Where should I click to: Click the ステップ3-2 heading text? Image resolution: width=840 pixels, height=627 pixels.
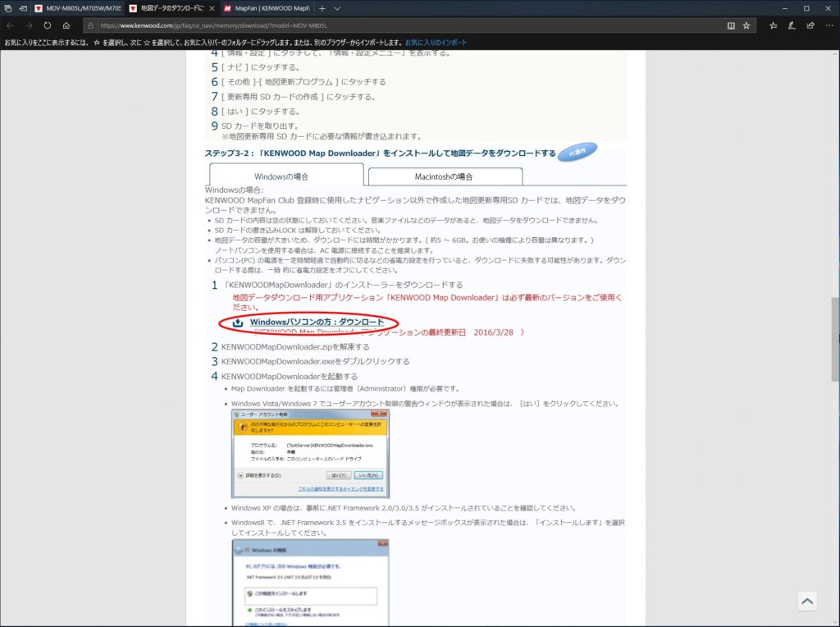[x=380, y=153]
